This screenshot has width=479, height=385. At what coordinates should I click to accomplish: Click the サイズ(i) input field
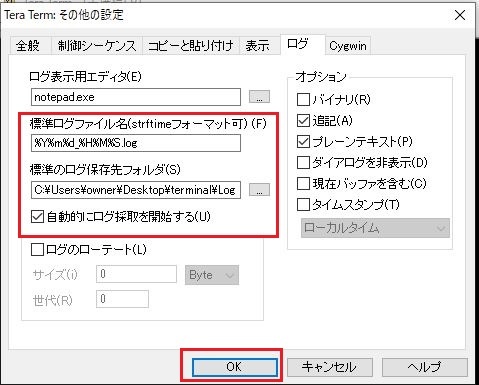point(136,274)
